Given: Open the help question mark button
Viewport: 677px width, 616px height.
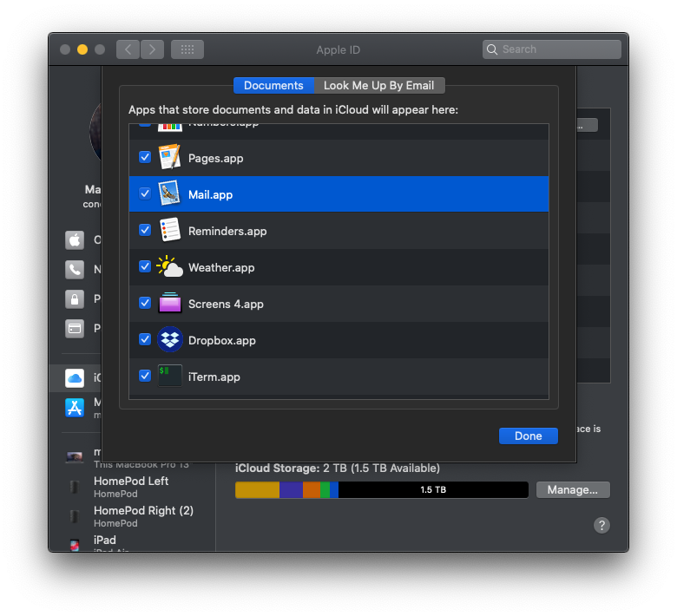Looking at the screenshot, I should (x=601, y=525).
